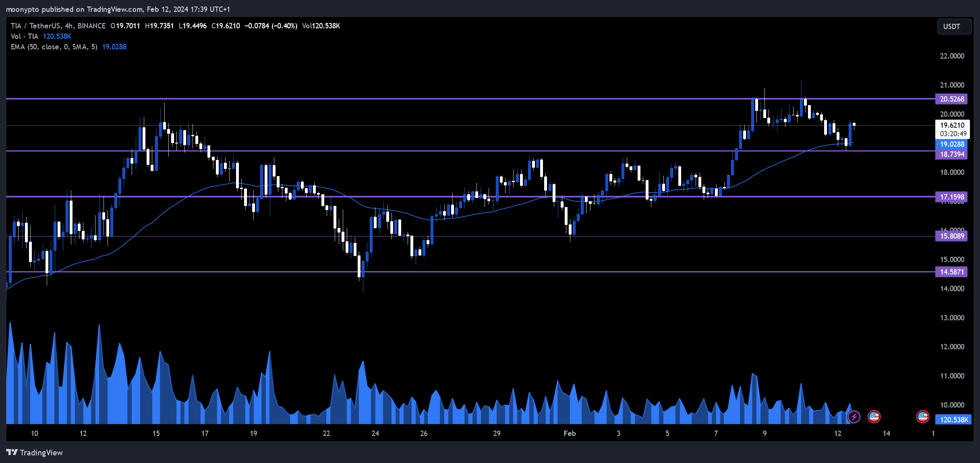Click the 15.0000 price axis tick
Image resolution: width=980 pixels, height=463 pixels.
pos(952,260)
